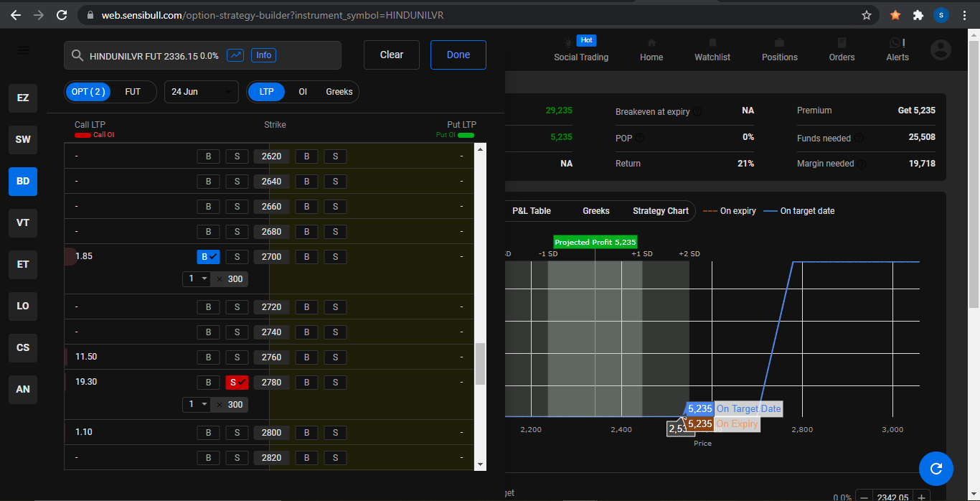
Task: Click the option chain scroll-down arrow
Action: click(x=481, y=464)
